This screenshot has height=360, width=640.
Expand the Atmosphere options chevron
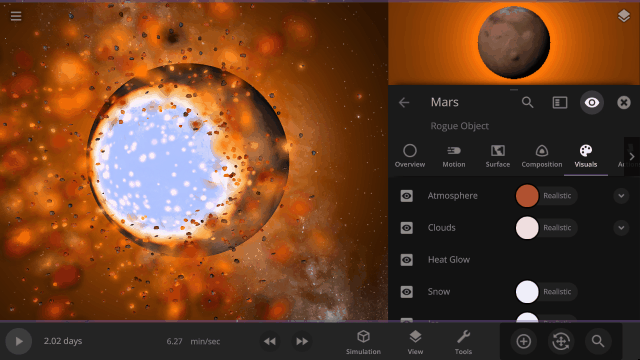621,196
